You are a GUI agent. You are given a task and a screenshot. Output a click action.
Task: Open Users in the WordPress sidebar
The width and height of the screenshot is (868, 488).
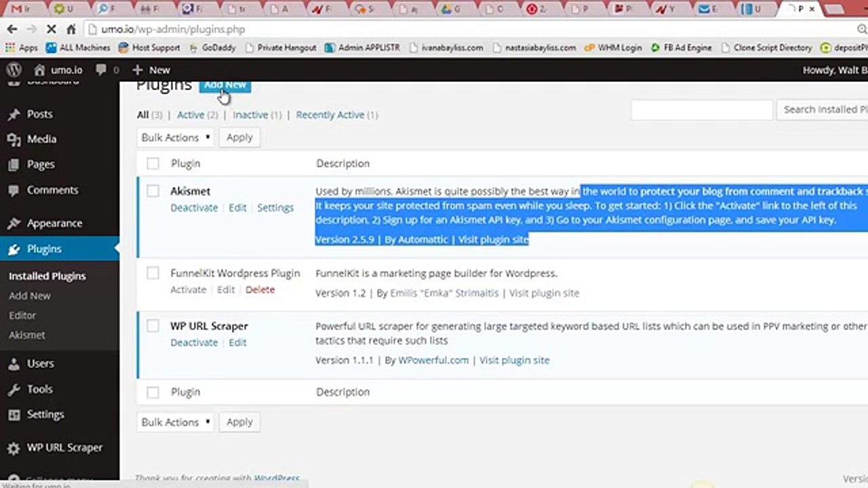pos(40,363)
